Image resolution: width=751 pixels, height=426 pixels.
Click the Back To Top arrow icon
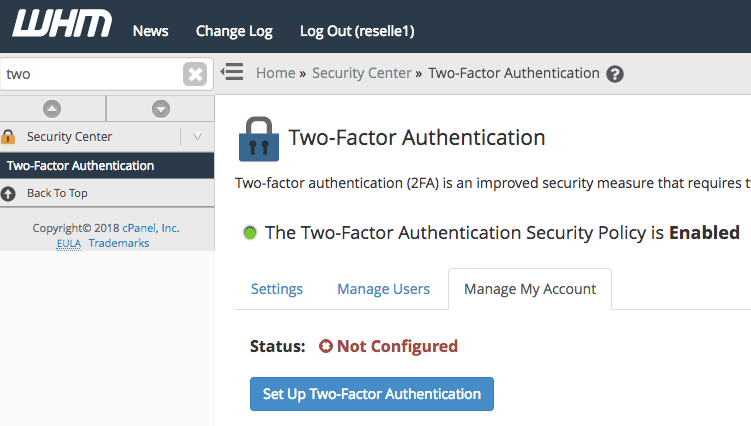(8, 194)
